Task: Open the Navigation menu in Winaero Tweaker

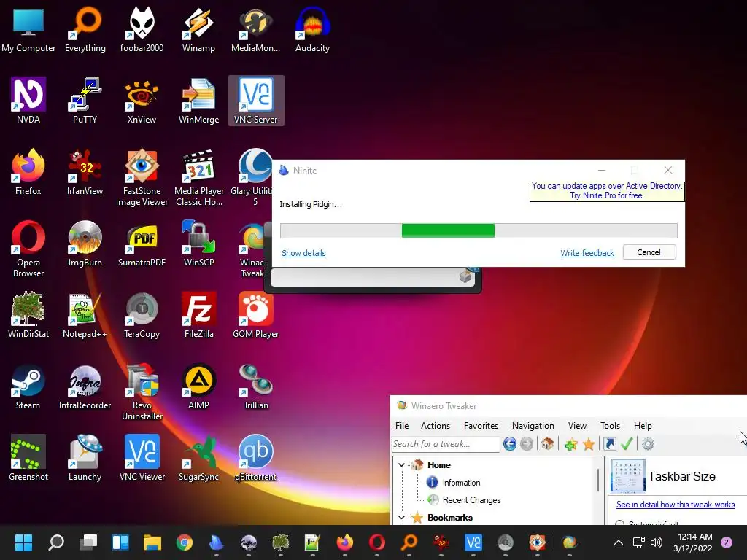Action: pos(533,425)
